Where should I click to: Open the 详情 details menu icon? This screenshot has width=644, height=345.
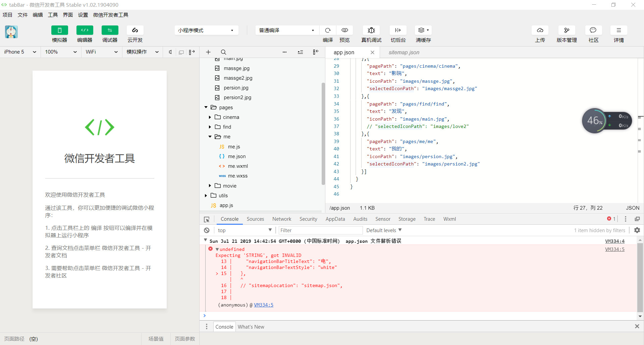click(619, 30)
